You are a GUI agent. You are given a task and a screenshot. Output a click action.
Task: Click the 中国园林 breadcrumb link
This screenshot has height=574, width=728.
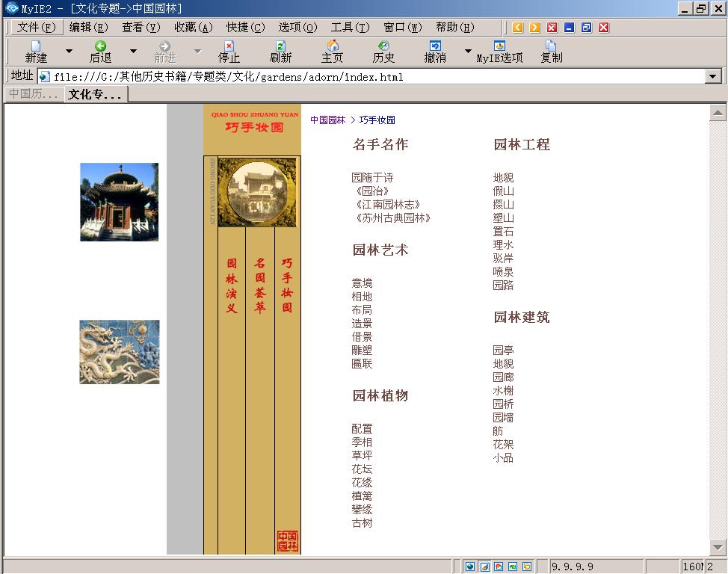328,120
